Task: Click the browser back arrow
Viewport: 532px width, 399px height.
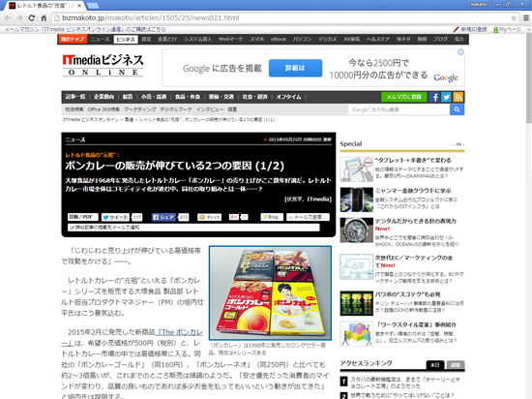Action: [x=8, y=18]
